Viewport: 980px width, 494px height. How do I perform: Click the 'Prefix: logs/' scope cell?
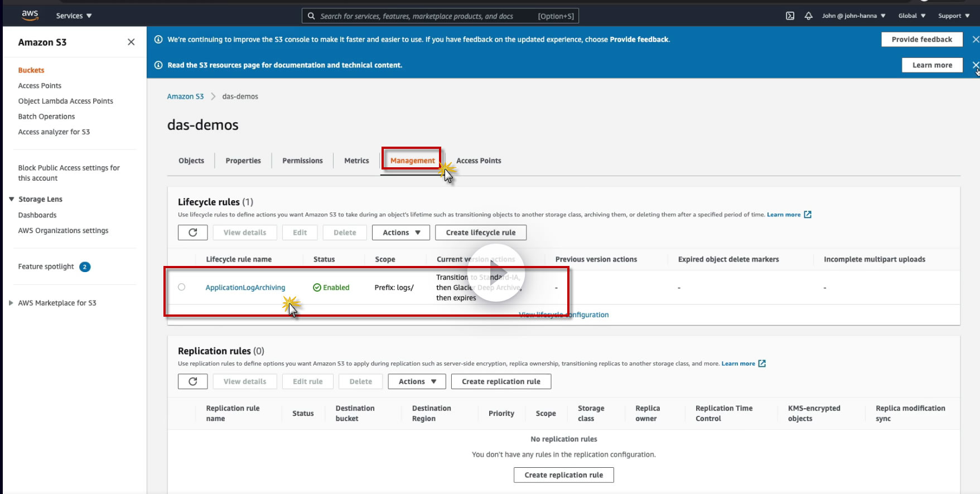[x=394, y=288]
